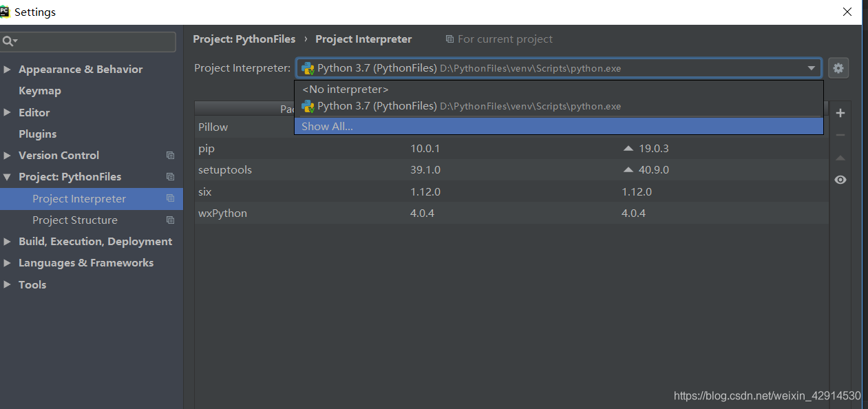This screenshot has width=868, height=409.
Task: Click the search magnifier icon in sidebar
Action: (x=8, y=41)
